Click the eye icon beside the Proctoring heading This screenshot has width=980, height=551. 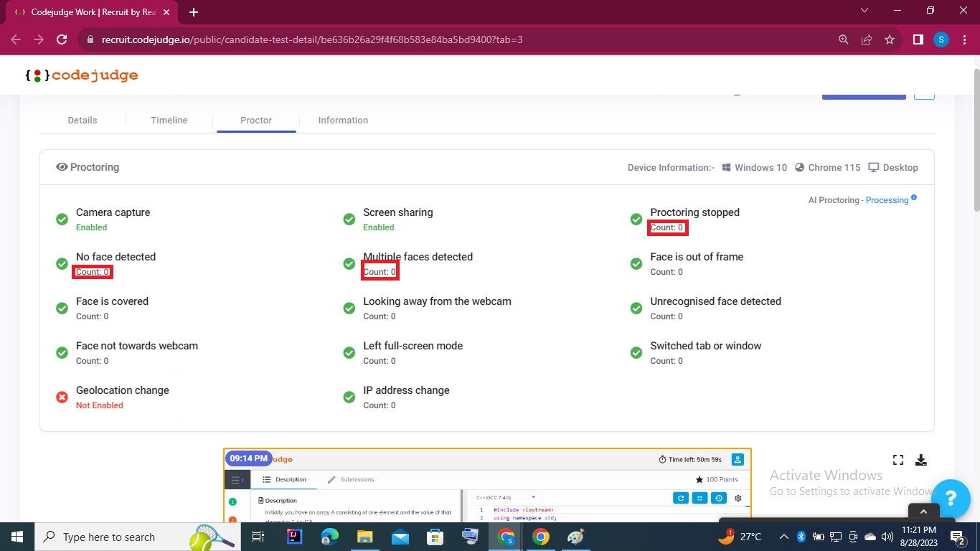click(62, 166)
